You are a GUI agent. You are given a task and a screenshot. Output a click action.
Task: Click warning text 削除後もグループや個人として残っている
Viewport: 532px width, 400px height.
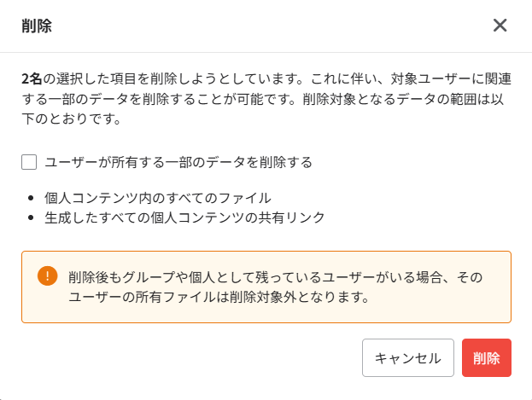point(195,277)
